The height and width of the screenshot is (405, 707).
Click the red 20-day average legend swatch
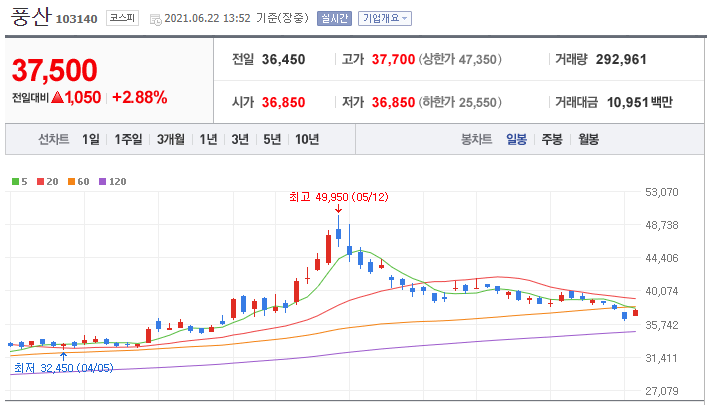41,182
